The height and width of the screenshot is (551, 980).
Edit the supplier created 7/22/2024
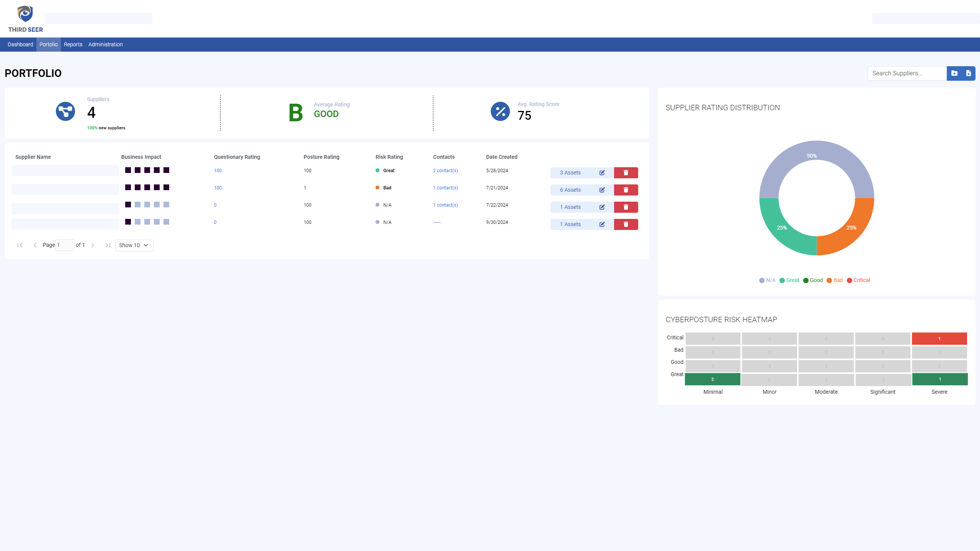pyautogui.click(x=602, y=207)
